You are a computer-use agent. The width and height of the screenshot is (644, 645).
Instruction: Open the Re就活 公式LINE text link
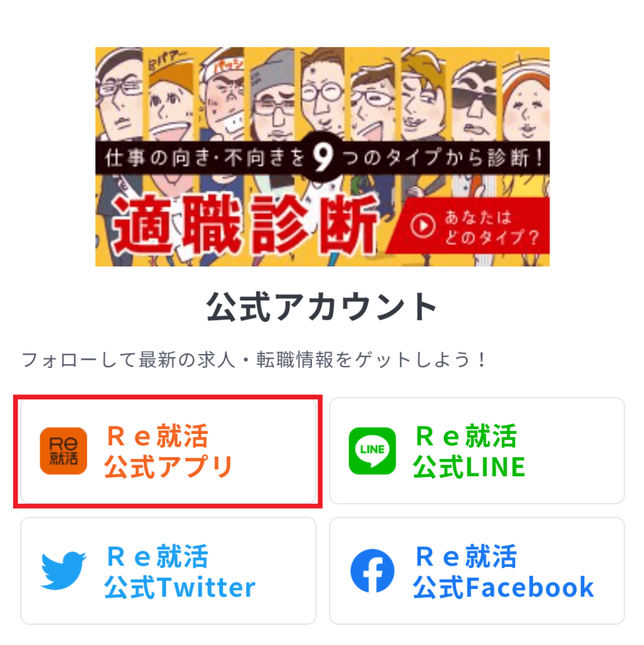pyautogui.click(x=469, y=451)
